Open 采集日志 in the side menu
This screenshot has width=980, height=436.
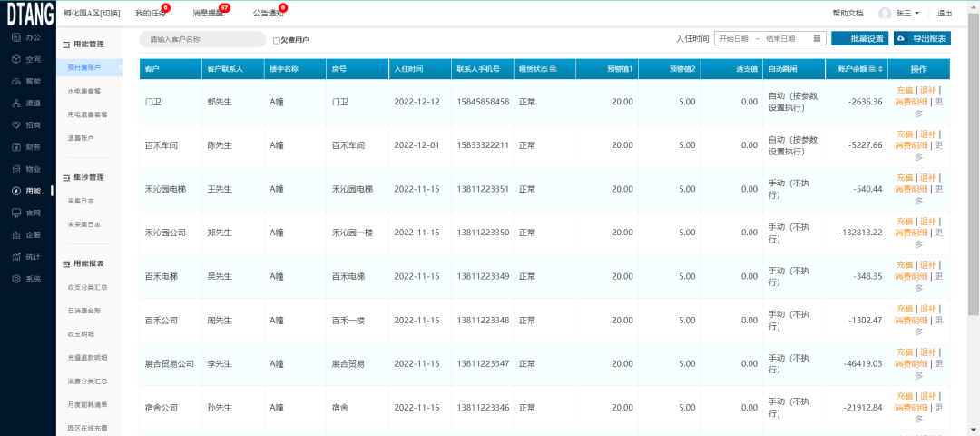tap(81, 202)
